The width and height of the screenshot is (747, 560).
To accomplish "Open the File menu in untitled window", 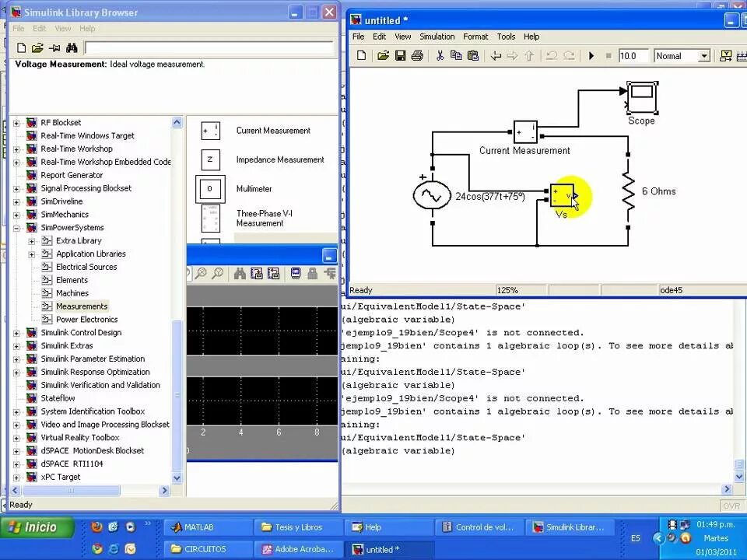I will pos(358,37).
